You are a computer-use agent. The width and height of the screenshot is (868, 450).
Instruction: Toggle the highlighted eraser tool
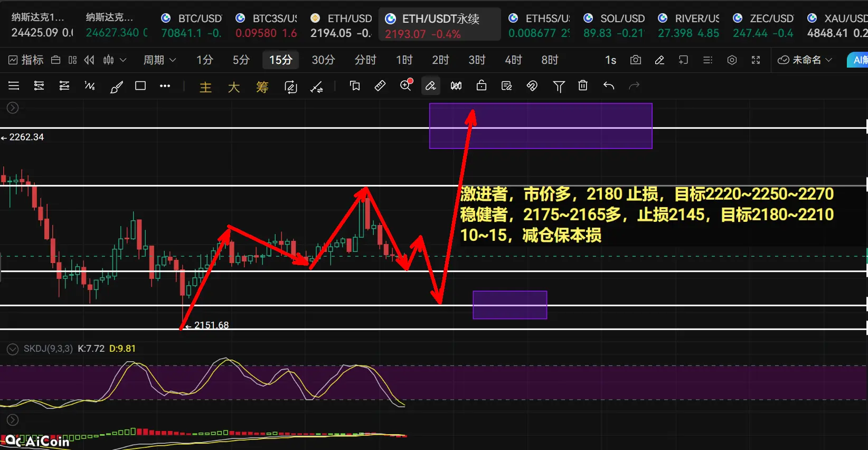[431, 86]
